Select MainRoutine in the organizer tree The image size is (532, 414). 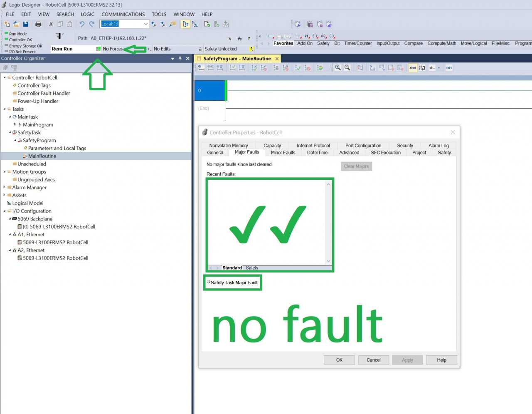pos(42,156)
